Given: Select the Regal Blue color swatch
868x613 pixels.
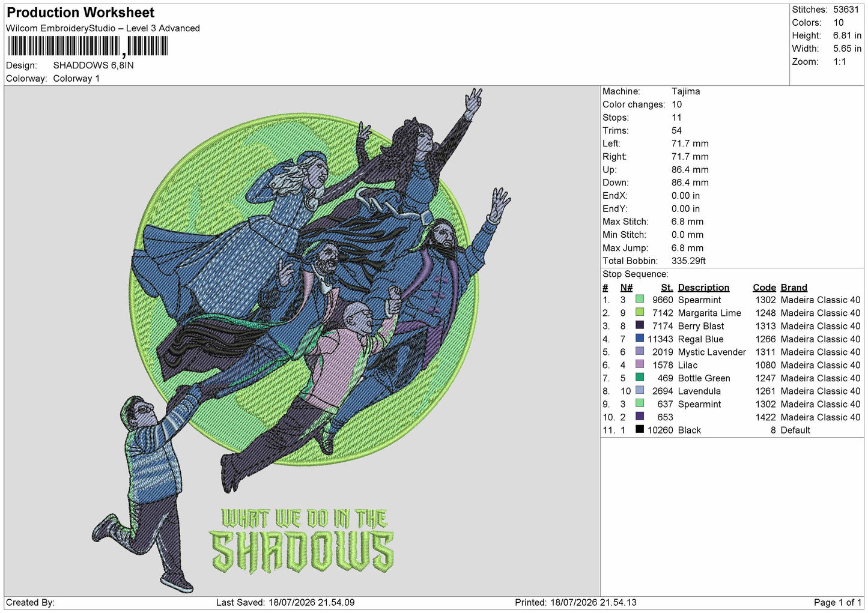Looking at the screenshot, I should (x=640, y=338).
